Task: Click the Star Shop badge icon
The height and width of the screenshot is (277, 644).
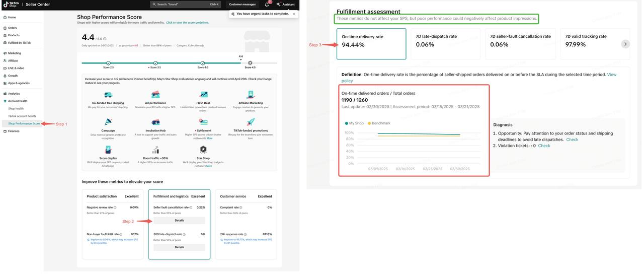Action: point(203,150)
